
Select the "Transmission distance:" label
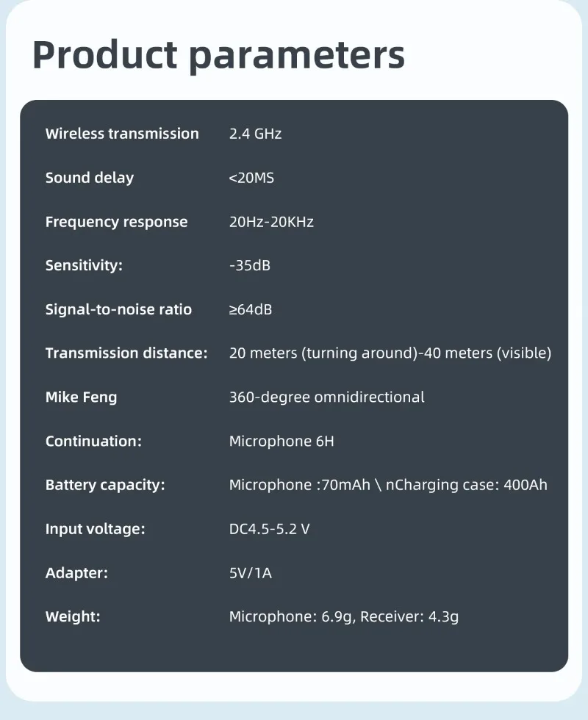(x=126, y=353)
